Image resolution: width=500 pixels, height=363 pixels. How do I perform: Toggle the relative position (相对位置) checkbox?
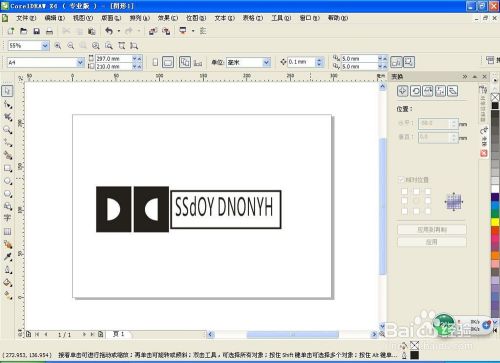(x=401, y=180)
